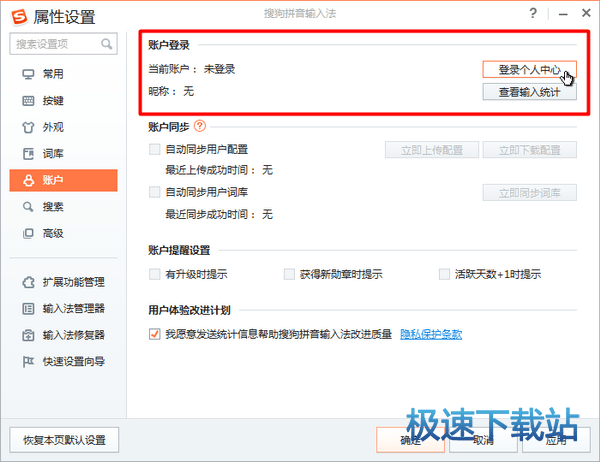Click the 最近同步成功时间 label
The image size is (600, 462).
pyautogui.click(x=210, y=214)
